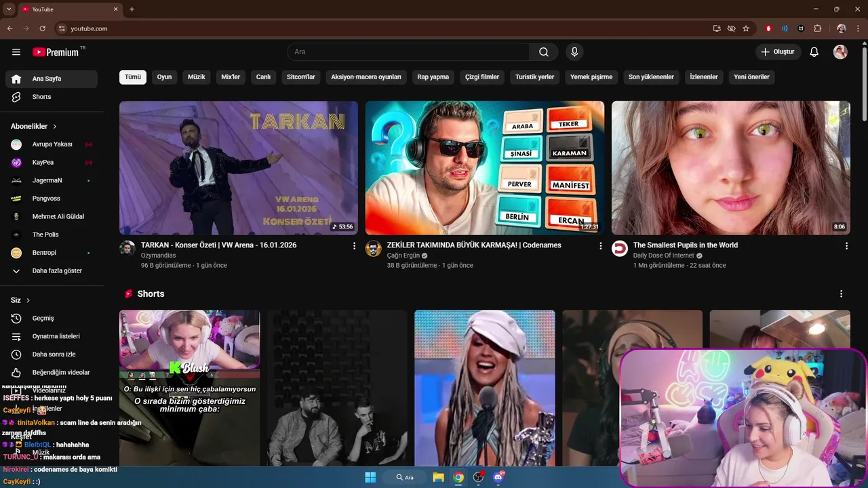Viewport: 868px width, 488px height.
Task: Open the Chrome extensions puzzle icon
Action: [x=817, y=28]
